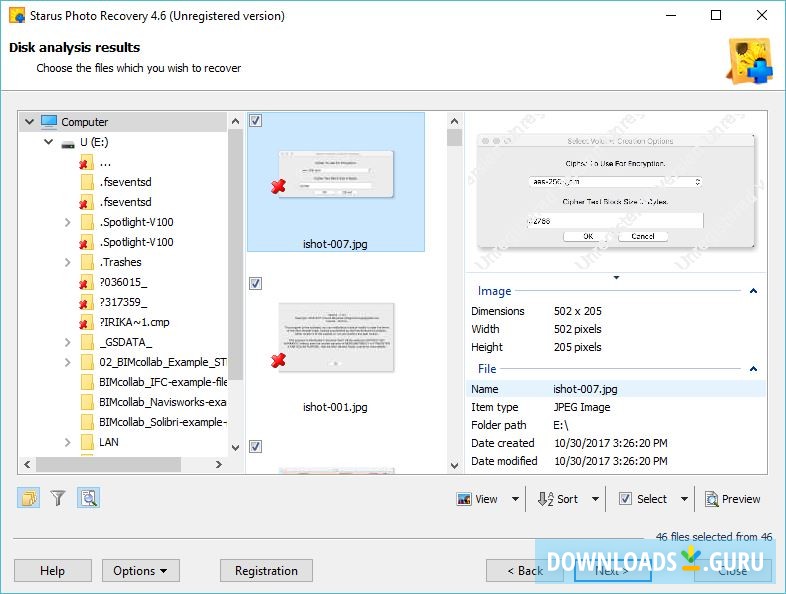This screenshot has width=786, height=594.
Task: Click the Date modified value
Action: coord(611,461)
